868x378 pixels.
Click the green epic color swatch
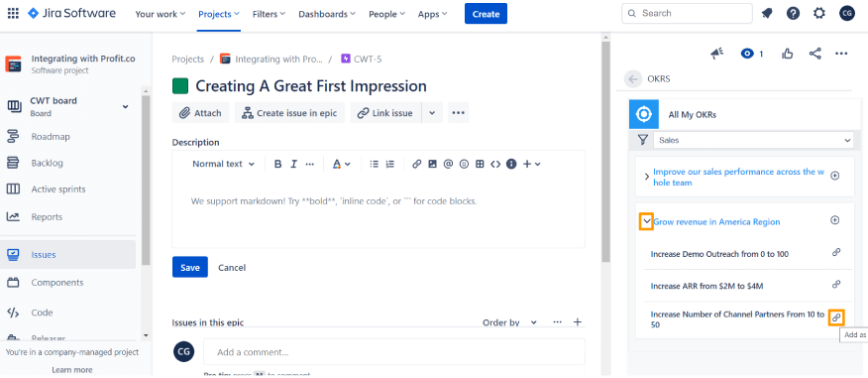tap(180, 86)
